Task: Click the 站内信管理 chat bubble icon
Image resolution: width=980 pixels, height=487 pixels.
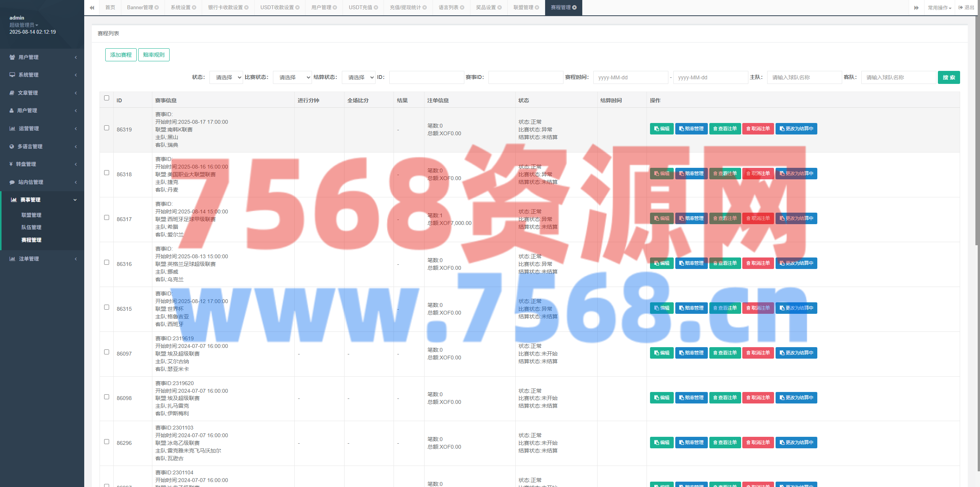Action: click(x=12, y=182)
